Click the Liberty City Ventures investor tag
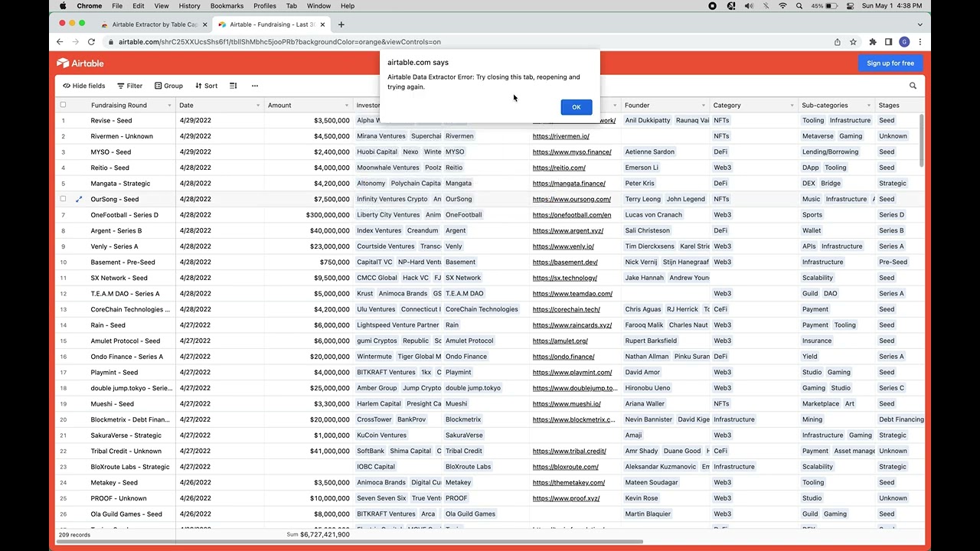Image resolution: width=980 pixels, height=551 pixels. pos(388,215)
